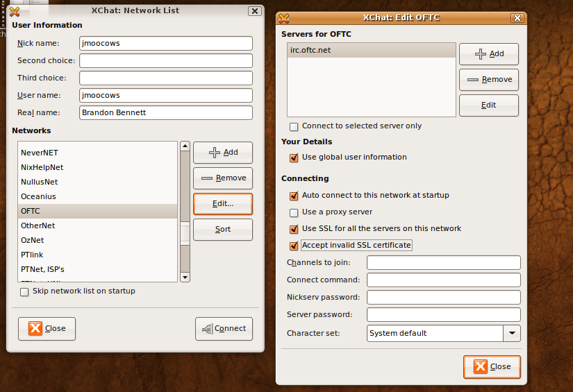Viewport: 573px width, 392px height.
Task: Open Edit... for the selected network
Action: click(x=223, y=204)
